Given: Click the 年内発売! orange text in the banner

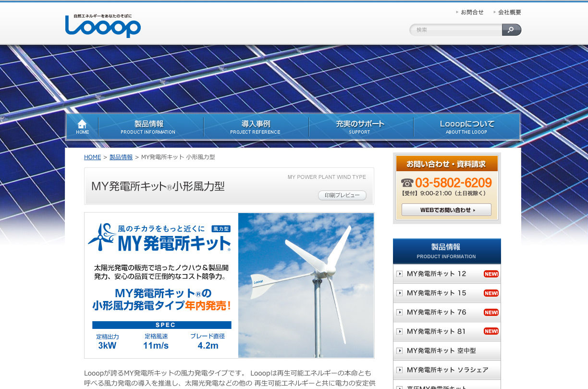Looking at the screenshot, I should click(x=208, y=305).
